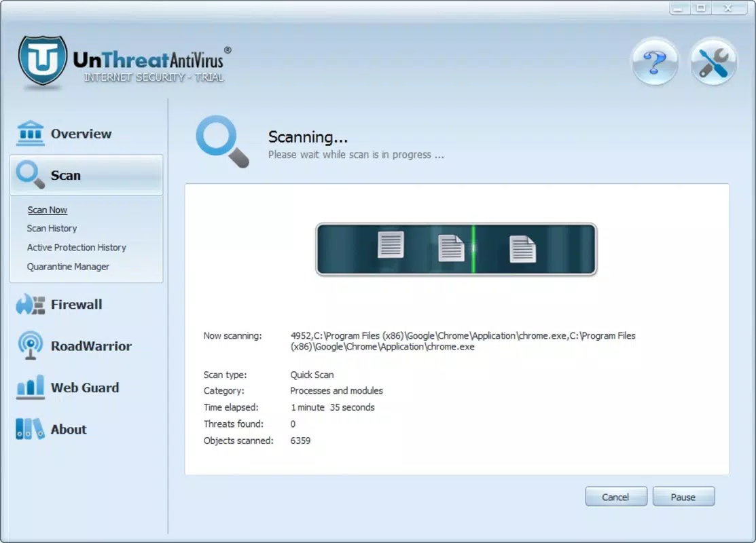Cancel the running scan
The height and width of the screenshot is (543, 756).
[x=615, y=497]
